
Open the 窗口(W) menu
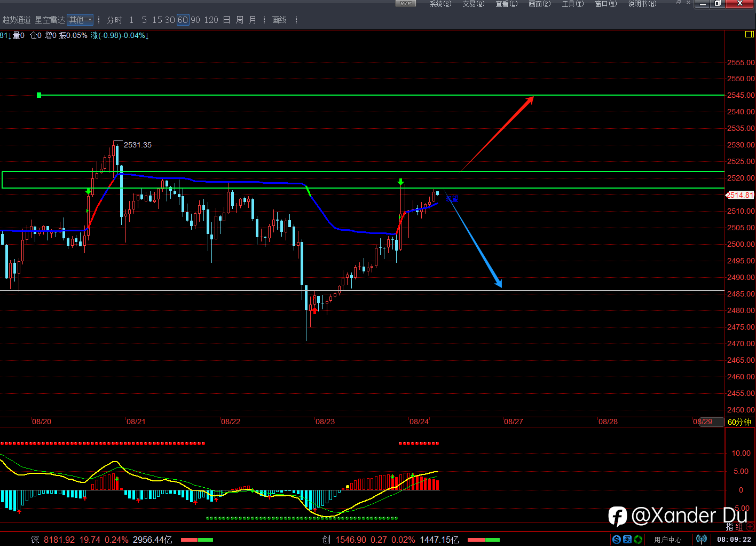(x=605, y=4)
